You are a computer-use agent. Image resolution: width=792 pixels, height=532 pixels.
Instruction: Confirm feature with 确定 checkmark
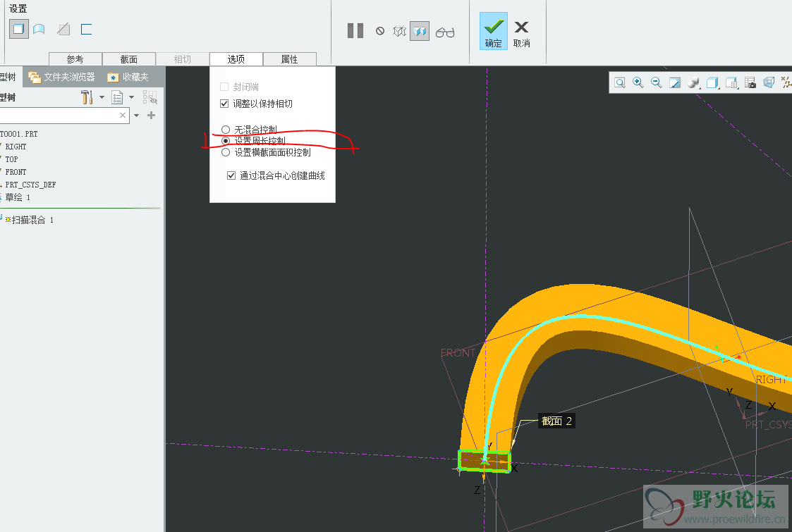494,31
